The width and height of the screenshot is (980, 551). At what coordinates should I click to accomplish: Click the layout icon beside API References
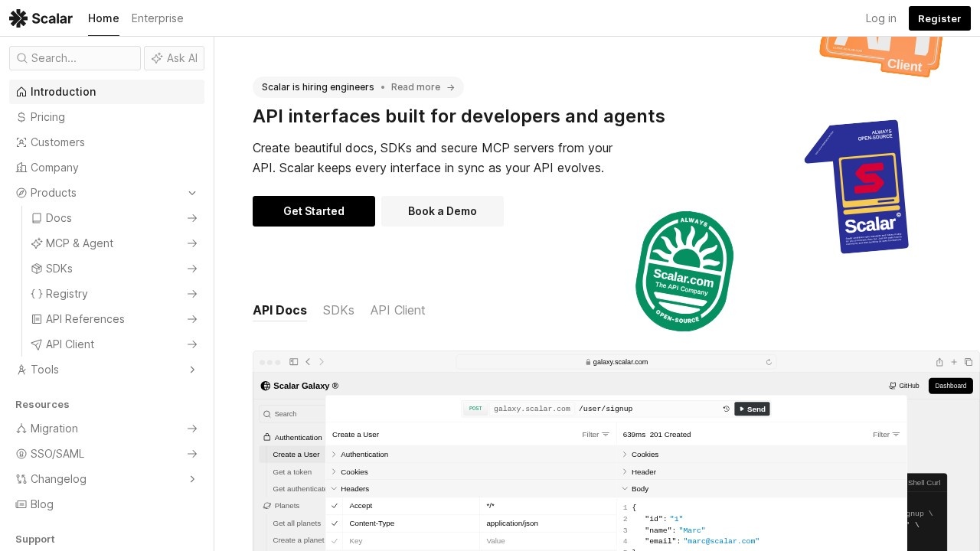tap(37, 319)
